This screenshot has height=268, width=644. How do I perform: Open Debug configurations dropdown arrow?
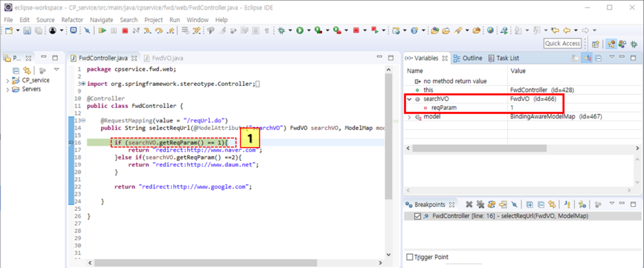pos(290,30)
